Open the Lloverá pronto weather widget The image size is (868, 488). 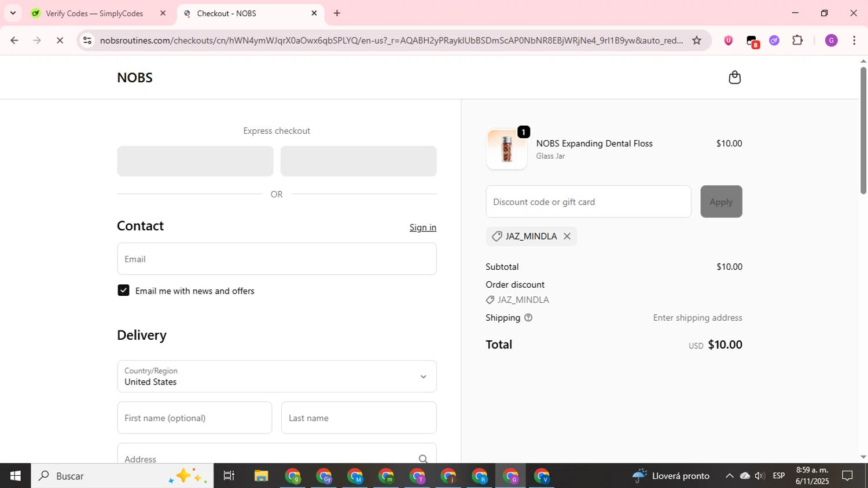pos(671,476)
